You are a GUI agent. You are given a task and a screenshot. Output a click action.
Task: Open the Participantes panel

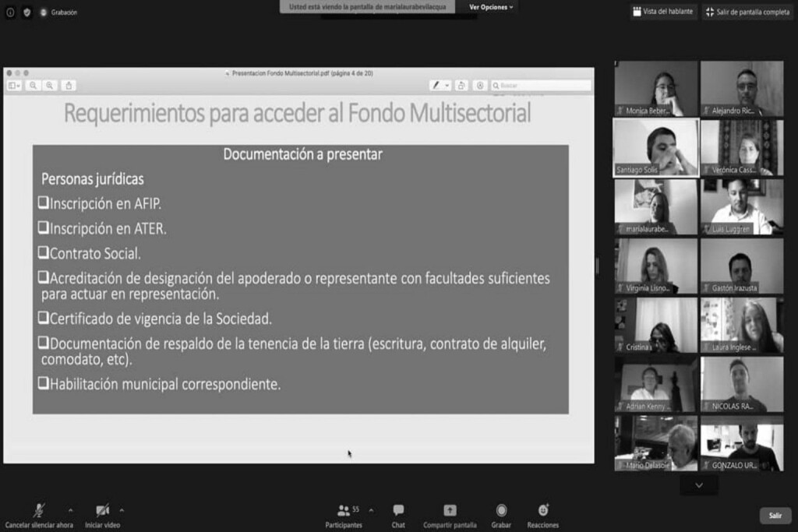tap(344, 511)
